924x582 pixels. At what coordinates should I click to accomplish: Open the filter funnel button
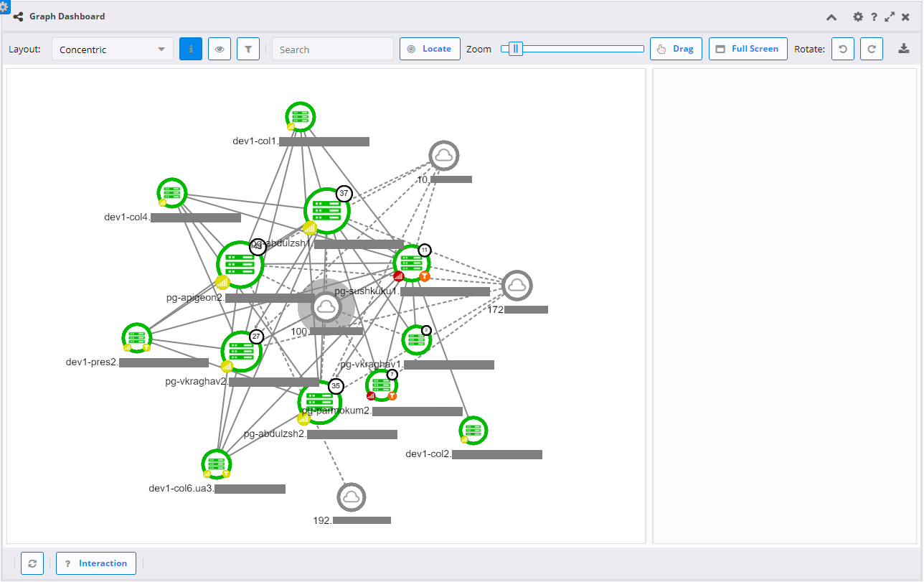[248, 49]
